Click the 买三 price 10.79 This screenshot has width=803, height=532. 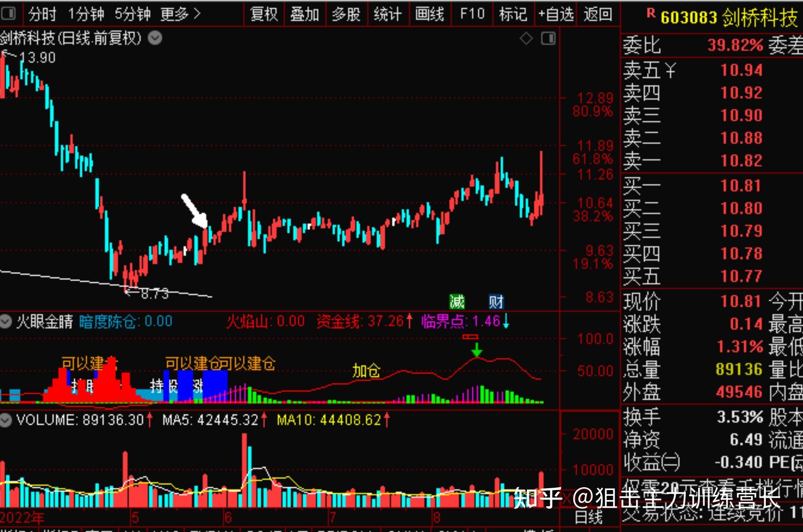[741, 231]
